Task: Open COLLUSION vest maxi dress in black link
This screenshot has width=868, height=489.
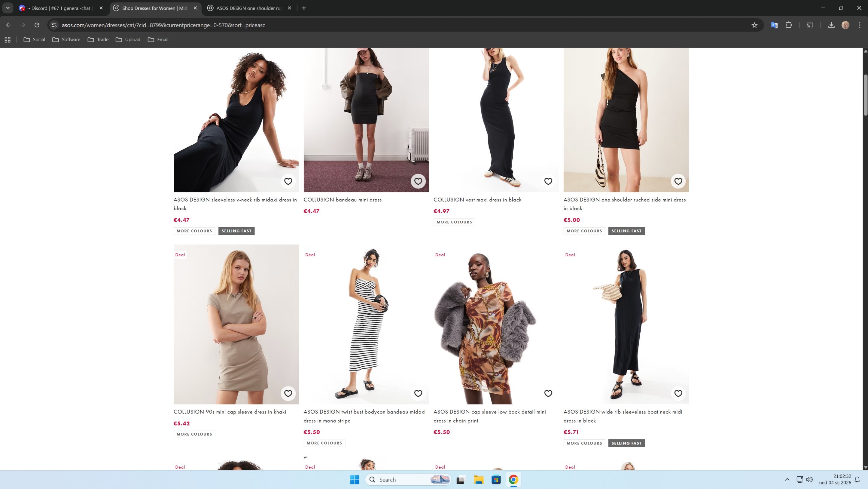Action: pyautogui.click(x=477, y=200)
